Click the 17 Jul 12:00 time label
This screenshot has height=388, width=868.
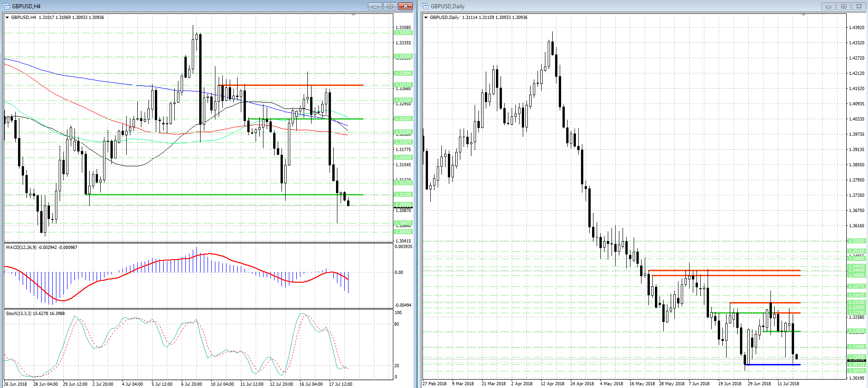(341, 384)
